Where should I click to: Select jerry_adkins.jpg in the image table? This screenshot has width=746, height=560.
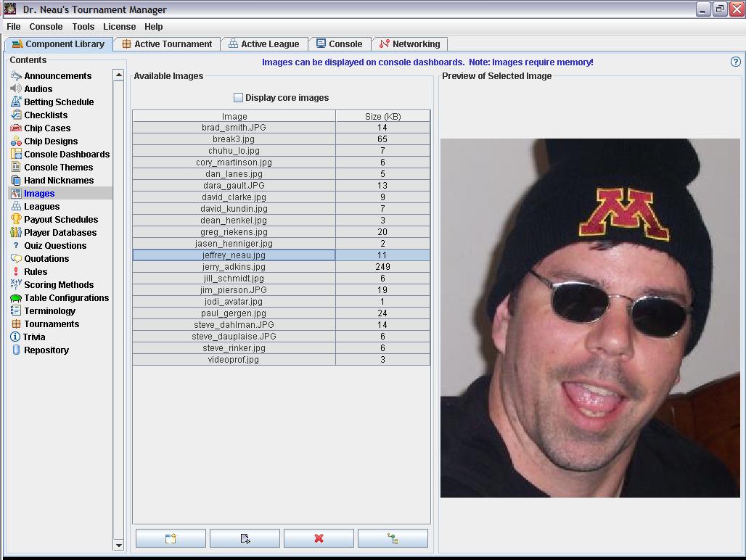click(281, 267)
